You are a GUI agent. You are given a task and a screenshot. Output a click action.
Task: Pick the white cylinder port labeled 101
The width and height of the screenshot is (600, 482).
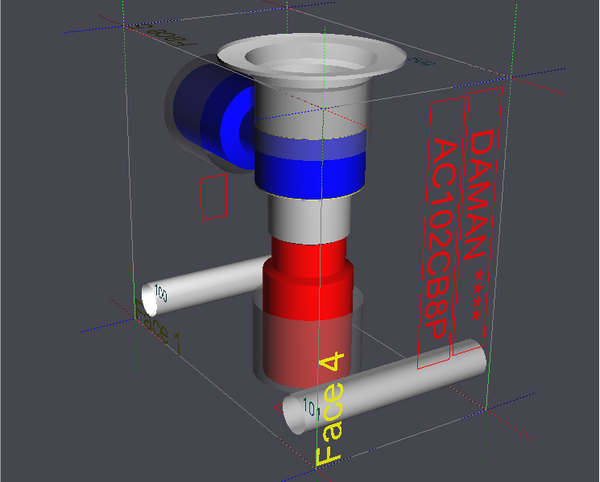click(x=384, y=386)
